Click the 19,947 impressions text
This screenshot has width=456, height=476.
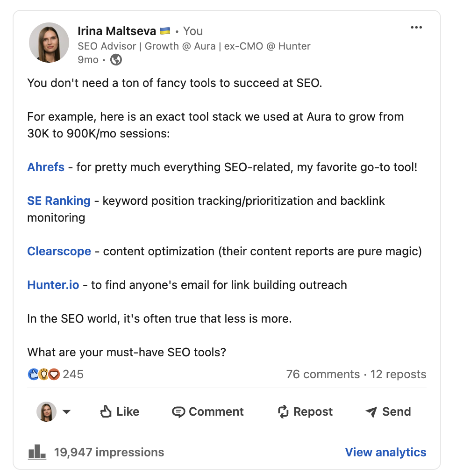[109, 452]
